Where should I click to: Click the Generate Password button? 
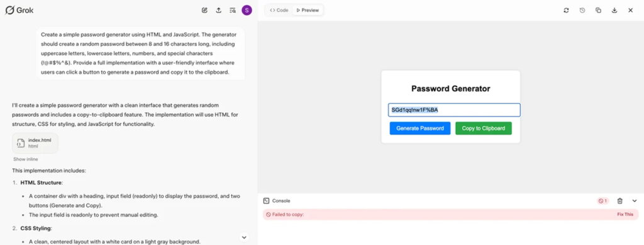[419, 128]
